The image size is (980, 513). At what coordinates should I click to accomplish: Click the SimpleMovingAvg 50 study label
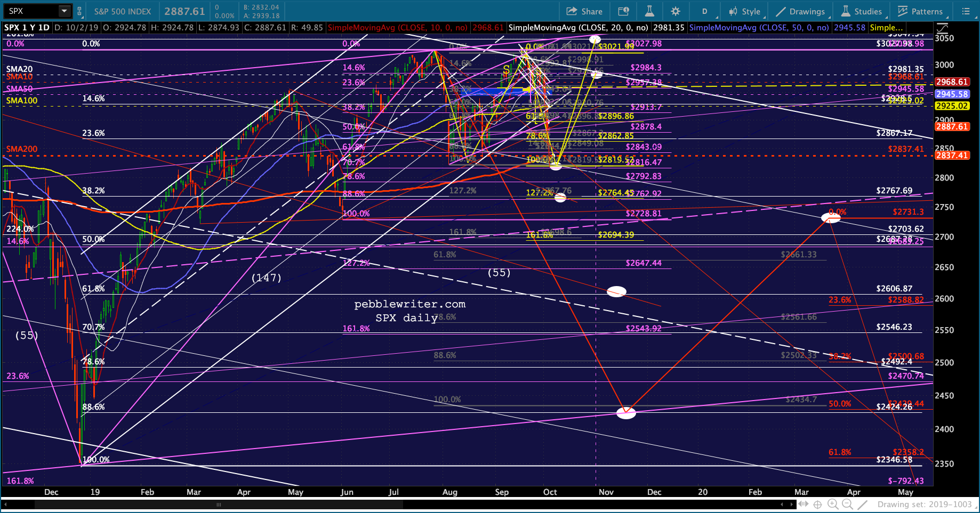777,28
